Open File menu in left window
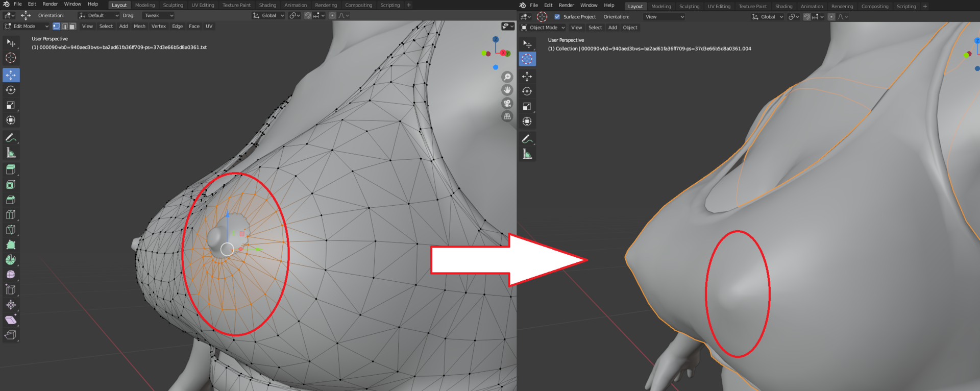Image resolution: width=980 pixels, height=391 pixels. [x=17, y=4]
